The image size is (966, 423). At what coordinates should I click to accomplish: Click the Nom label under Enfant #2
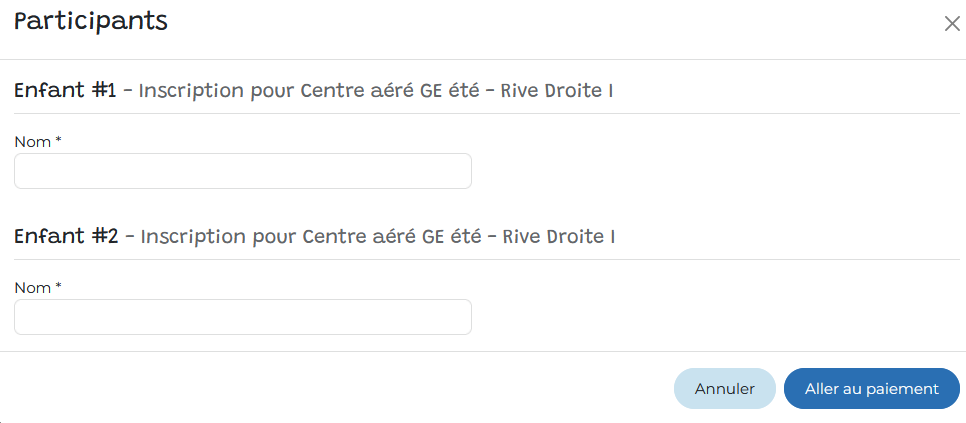click(33, 288)
